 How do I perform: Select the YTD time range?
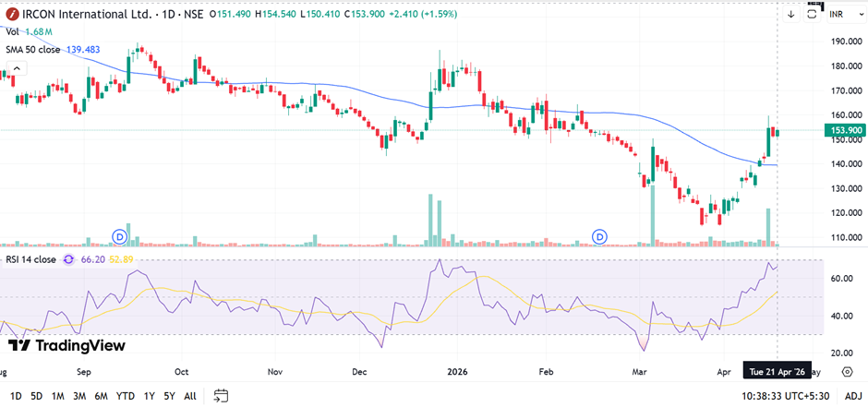coord(125,396)
